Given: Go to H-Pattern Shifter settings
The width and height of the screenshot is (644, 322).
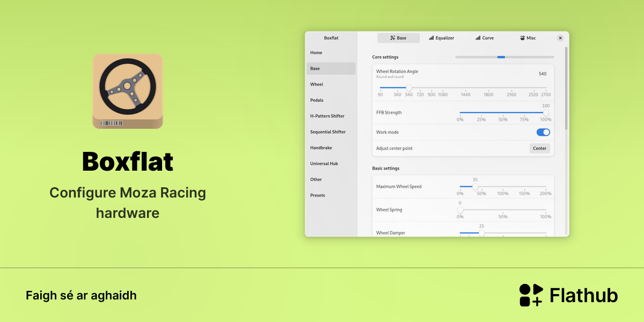Looking at the screenshot, I should (331, 116).
